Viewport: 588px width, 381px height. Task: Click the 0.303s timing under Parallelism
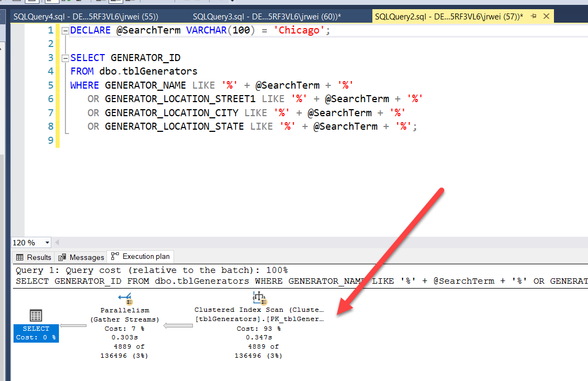[x=124, y=338]
